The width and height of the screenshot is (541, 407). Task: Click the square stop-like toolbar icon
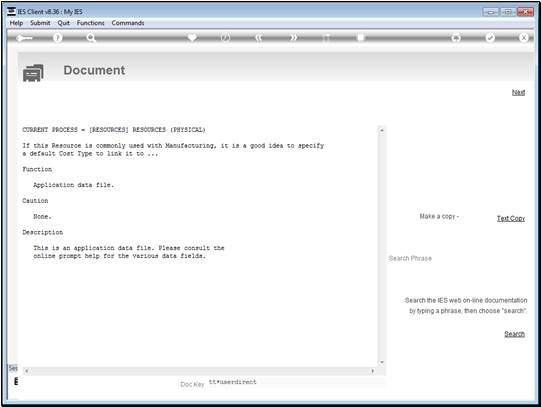[360, 37]
